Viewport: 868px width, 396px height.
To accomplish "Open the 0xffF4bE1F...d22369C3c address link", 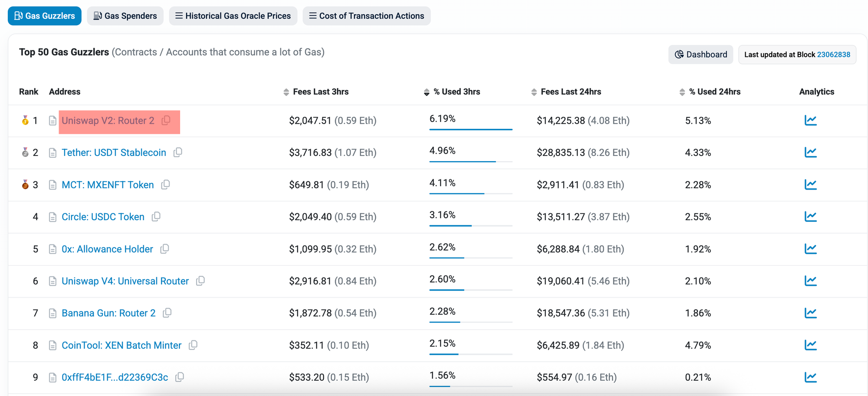I will point(115,378).
